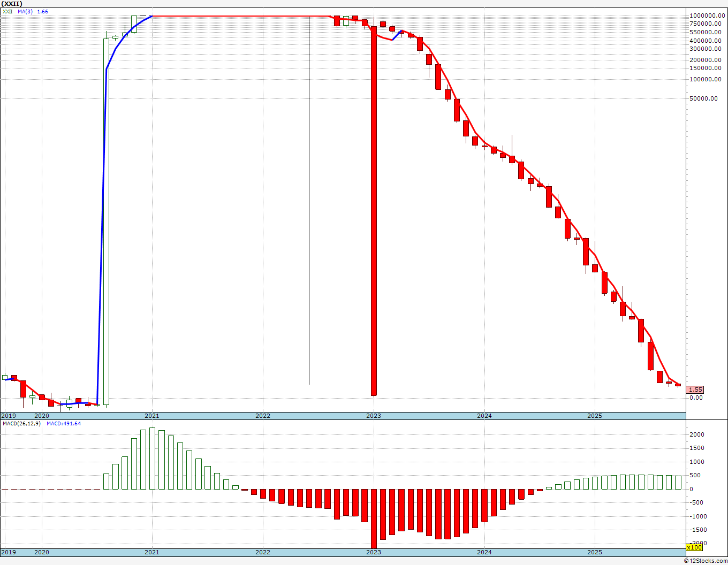Click the 750000.00 price axis label
This screenshot has width=728, height=565.
[704, 24]
